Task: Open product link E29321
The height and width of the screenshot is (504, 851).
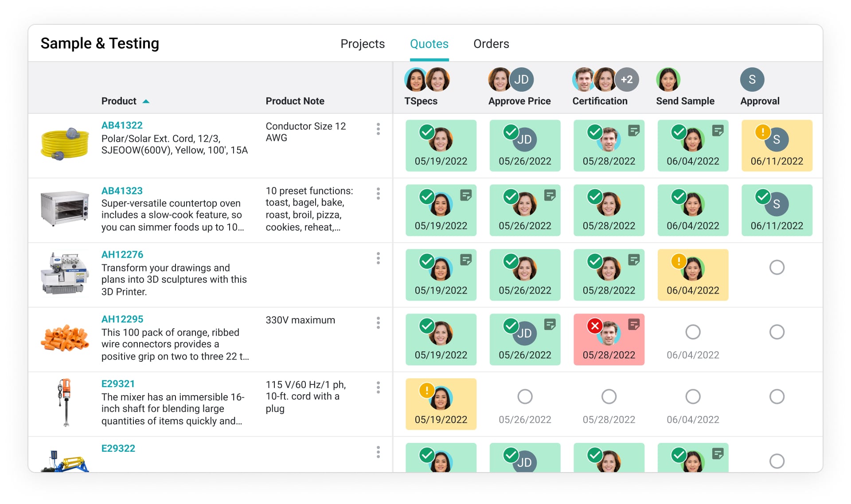Action: pyautogui.click(x=118, y=384)
